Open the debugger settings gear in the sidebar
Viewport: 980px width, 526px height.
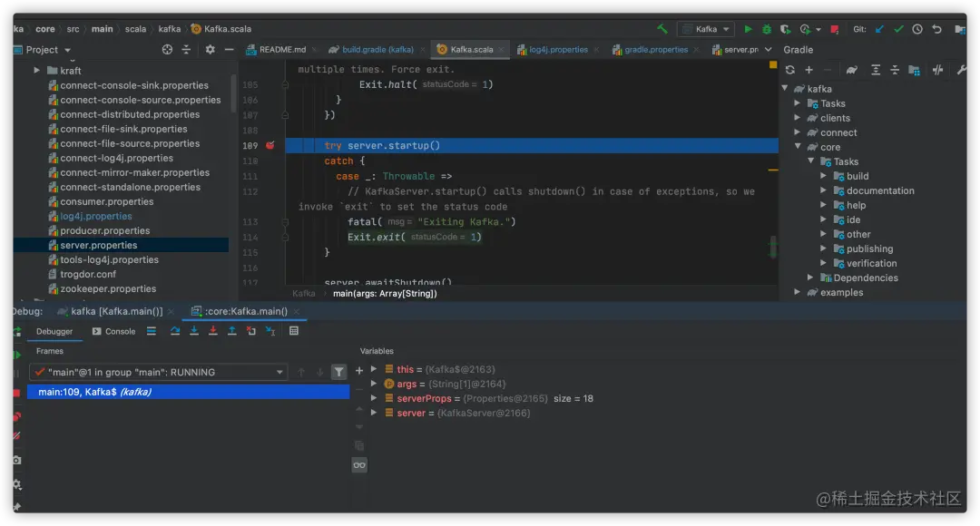coord(17,484)
